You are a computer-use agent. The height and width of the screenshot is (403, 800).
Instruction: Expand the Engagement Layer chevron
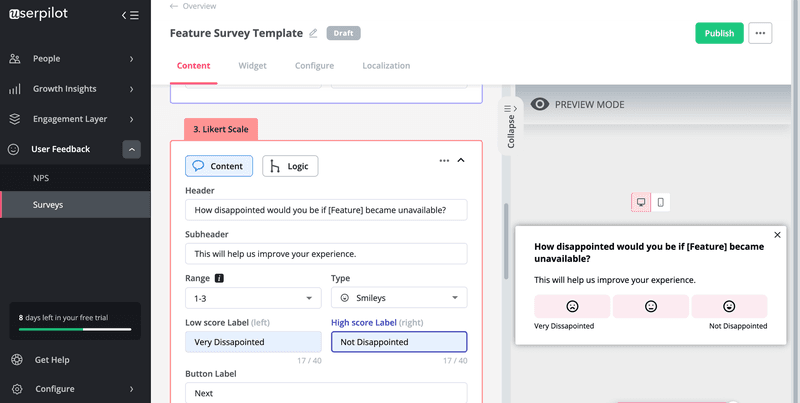[132, 119]
